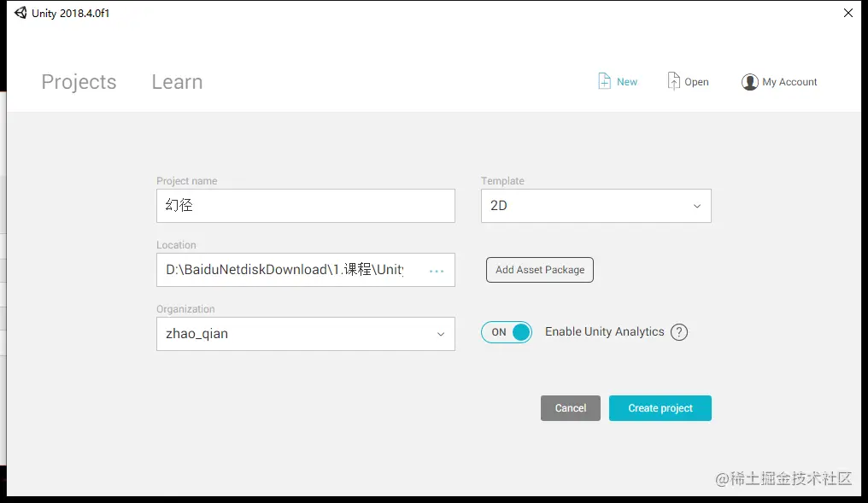Switch to the Learn tab
The height and width of the screenshot is (503, 868).
pyautogui.click(x=177, y=82)
